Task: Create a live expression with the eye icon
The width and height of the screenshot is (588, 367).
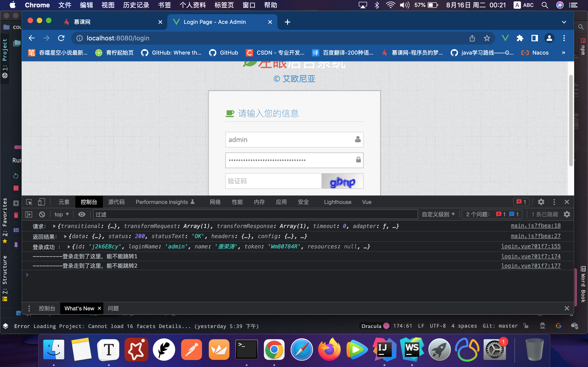Action: click(x=81, y=214)
